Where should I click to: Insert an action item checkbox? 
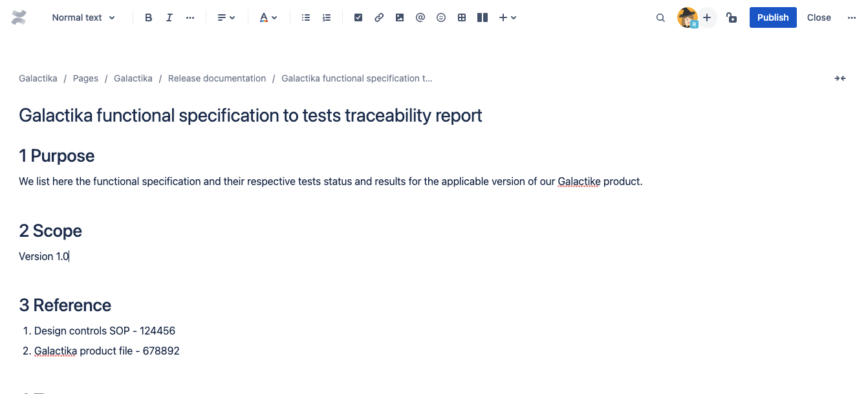pos(358,17)
